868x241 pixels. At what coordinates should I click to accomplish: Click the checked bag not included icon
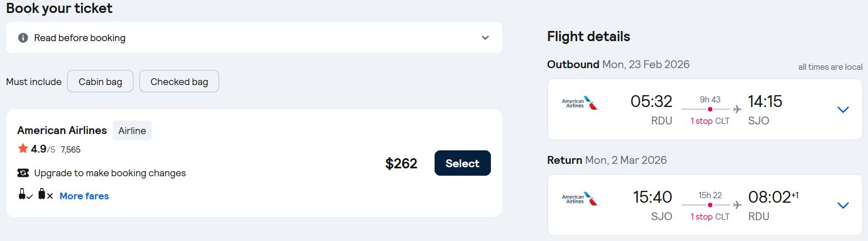pos(45,195)
